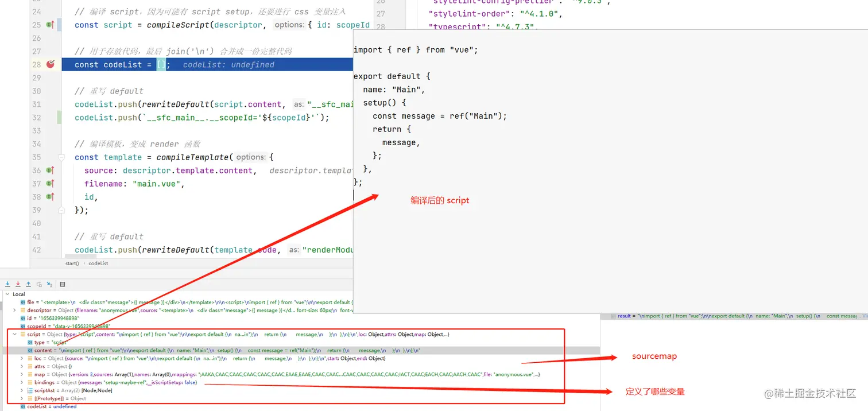Viewport: 868px width, 411px height.
Task: Click rewriteDefault on line 31
Action: pyautogui.click(x=175, y=104)
